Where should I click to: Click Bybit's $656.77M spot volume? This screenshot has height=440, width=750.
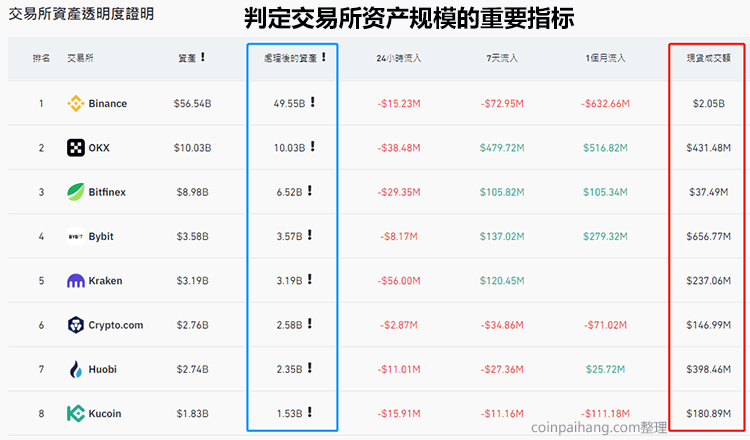click(708, 236)
